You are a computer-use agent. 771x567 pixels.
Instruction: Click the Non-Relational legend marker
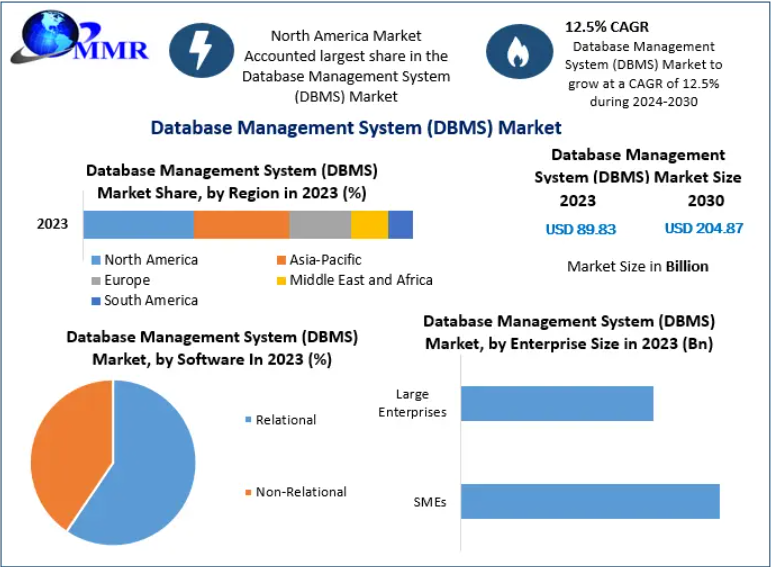248,492
